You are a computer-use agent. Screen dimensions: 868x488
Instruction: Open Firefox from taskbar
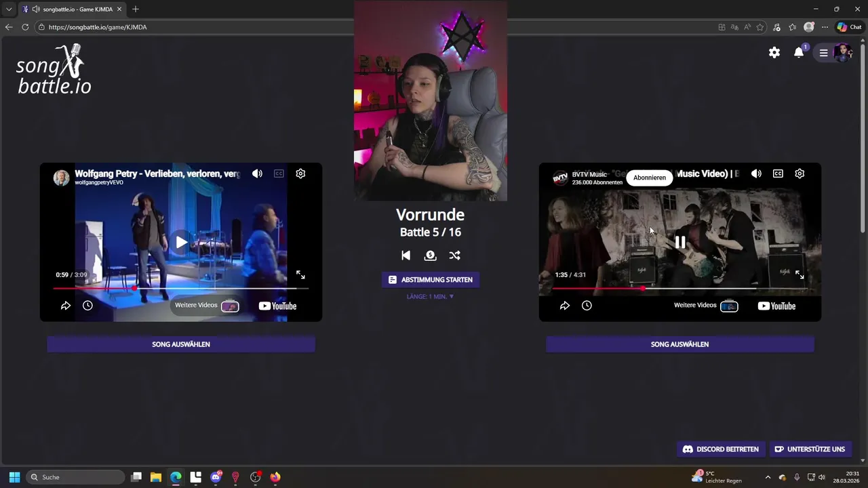tap(275, 477)
